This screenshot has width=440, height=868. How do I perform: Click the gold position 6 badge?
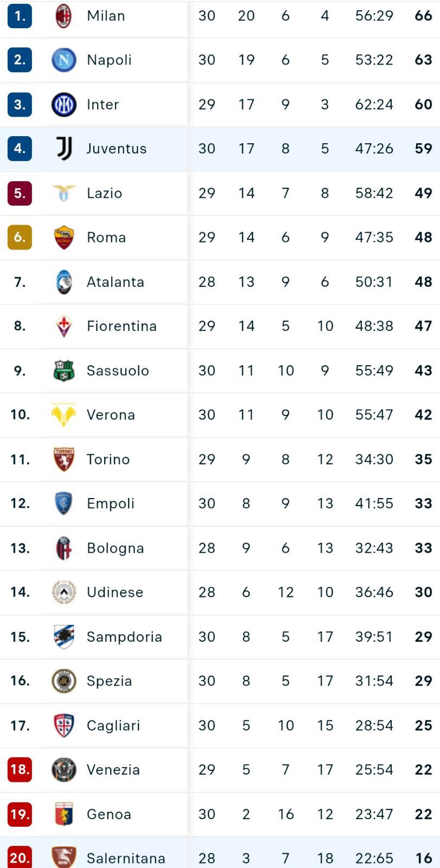pos(20,237)
